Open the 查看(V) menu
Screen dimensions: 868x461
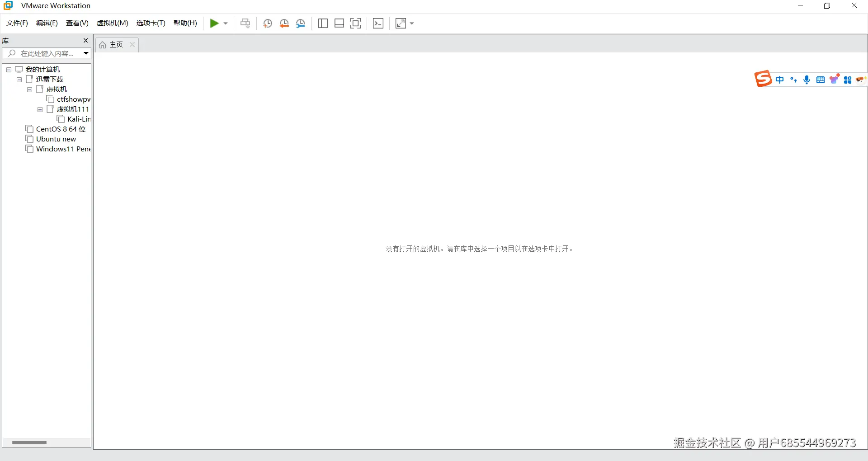(x=77, y=23)
